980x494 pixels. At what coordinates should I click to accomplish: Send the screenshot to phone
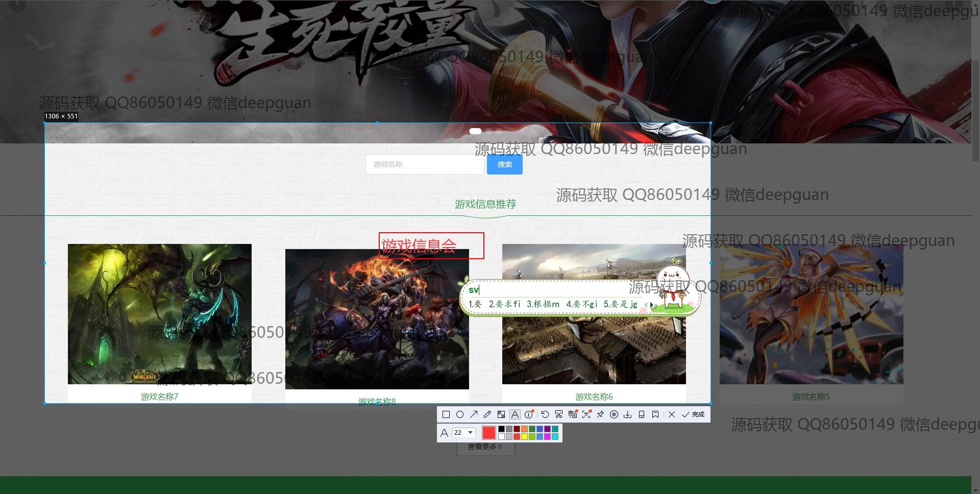click(642, 414)
